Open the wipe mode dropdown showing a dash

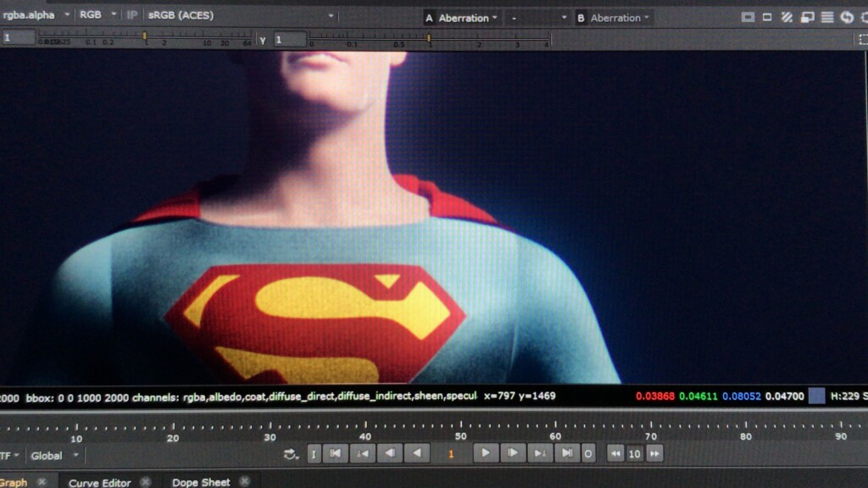[538, 18]
